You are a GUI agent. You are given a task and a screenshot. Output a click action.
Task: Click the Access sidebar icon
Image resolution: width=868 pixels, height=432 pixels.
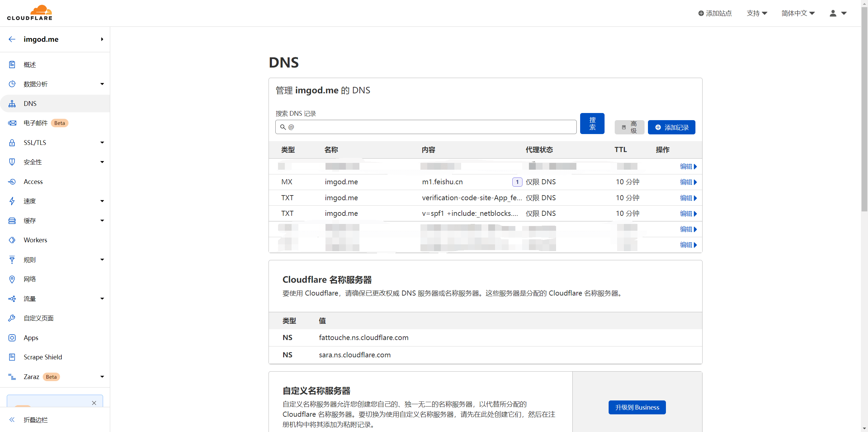click(12, 182)
